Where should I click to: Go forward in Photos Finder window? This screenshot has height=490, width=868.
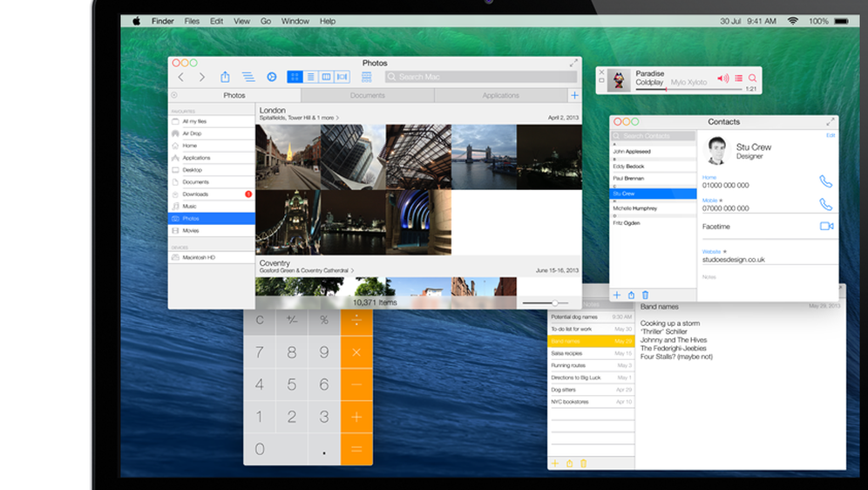[x=202, y=77]
